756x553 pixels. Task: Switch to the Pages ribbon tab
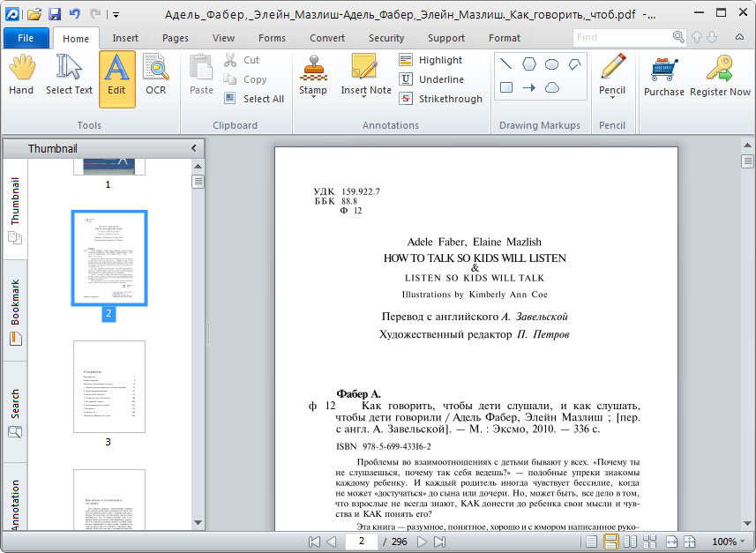pyautogui.click(x=176, y=38)
